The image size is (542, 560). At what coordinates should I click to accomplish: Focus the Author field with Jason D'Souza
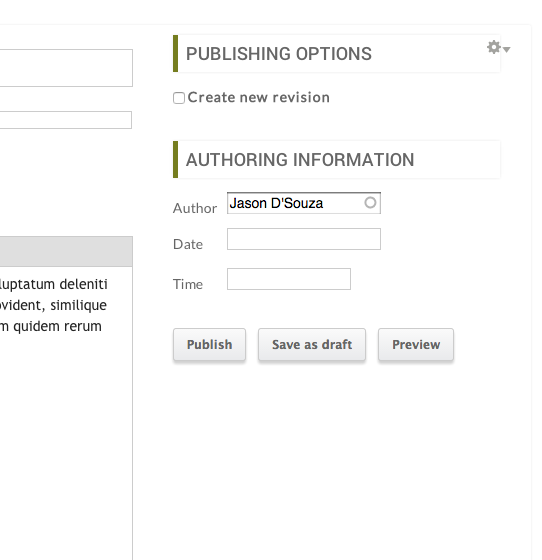click(304, 203)
